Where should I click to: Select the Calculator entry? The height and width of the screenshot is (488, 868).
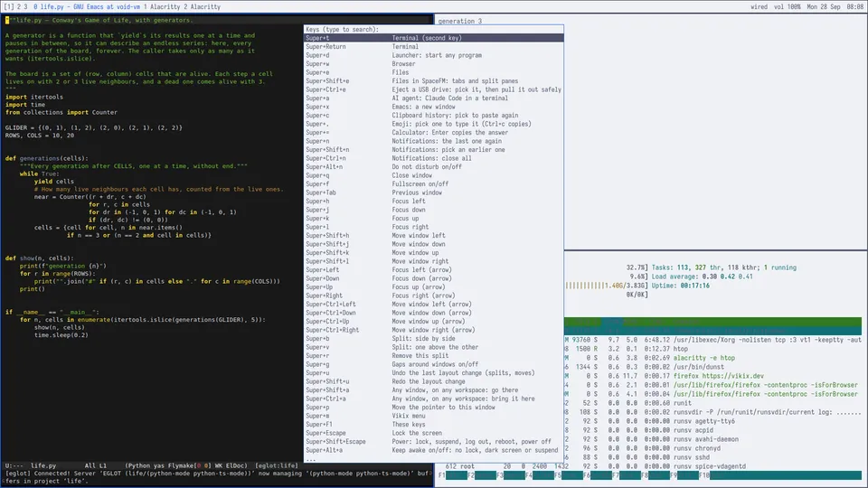[x=434, y=132]
